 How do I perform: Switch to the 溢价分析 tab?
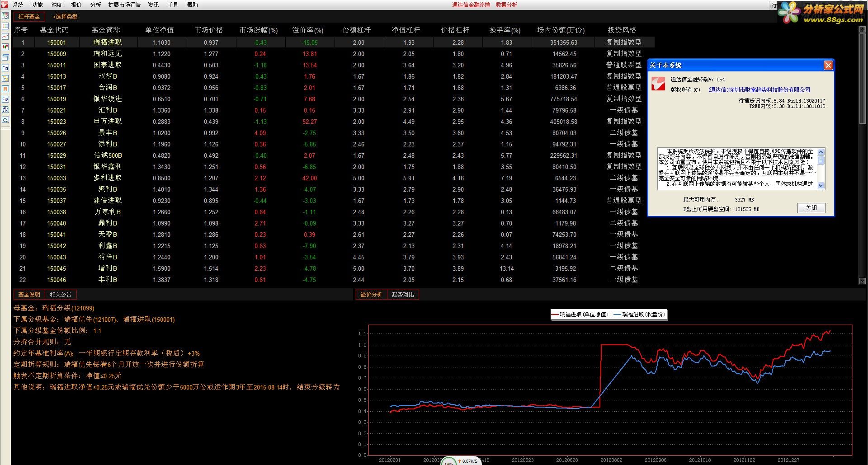coord(371,295)
